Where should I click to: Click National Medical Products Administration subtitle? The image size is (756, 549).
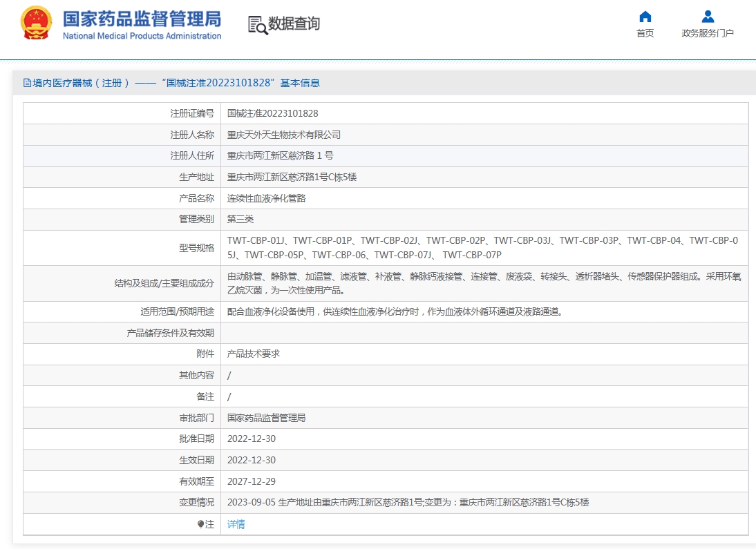(142, 36)
